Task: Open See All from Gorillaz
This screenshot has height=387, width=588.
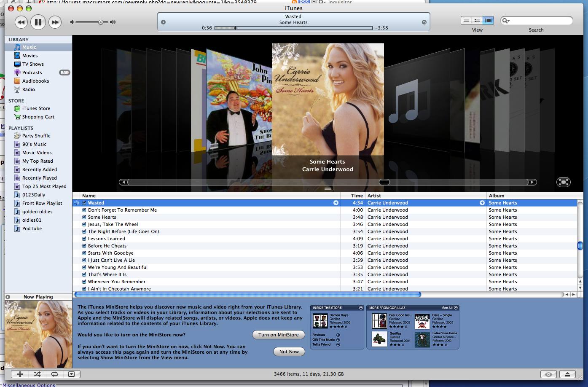Action: click(x=450, y=308)
